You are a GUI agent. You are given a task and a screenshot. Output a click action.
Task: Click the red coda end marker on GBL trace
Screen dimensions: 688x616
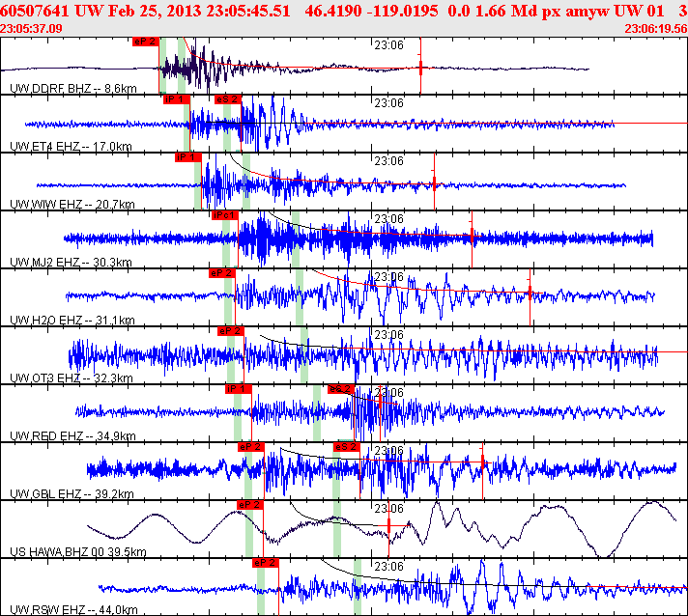pyautogui.click(x=482, y=462)
